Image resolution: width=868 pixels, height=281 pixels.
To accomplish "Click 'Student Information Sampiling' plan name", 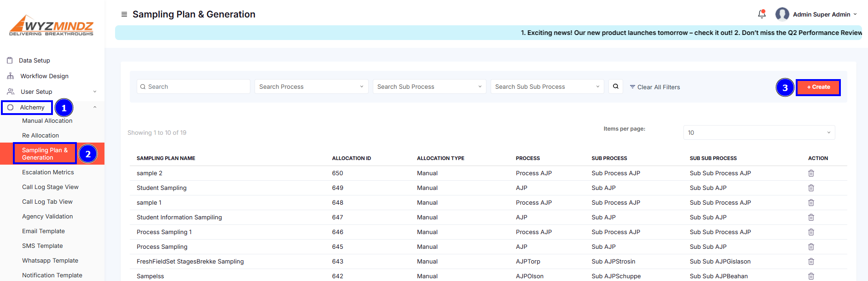I will click(179, 218).
